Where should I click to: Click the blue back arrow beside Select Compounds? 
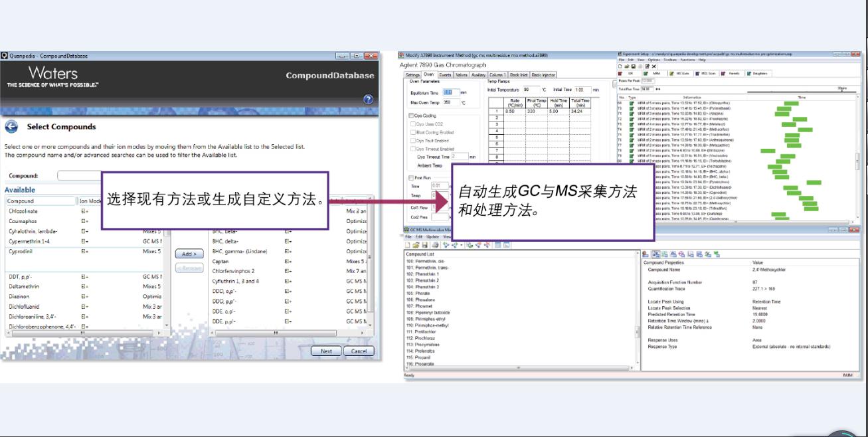point(11,127)
